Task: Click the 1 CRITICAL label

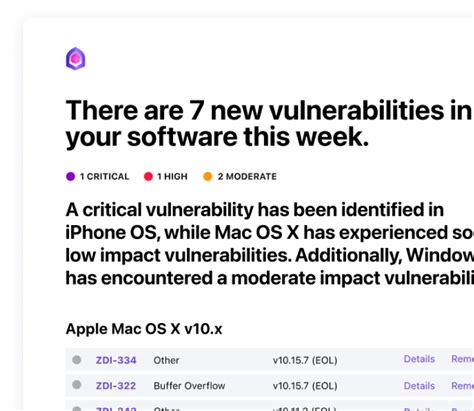Action: 104,177
